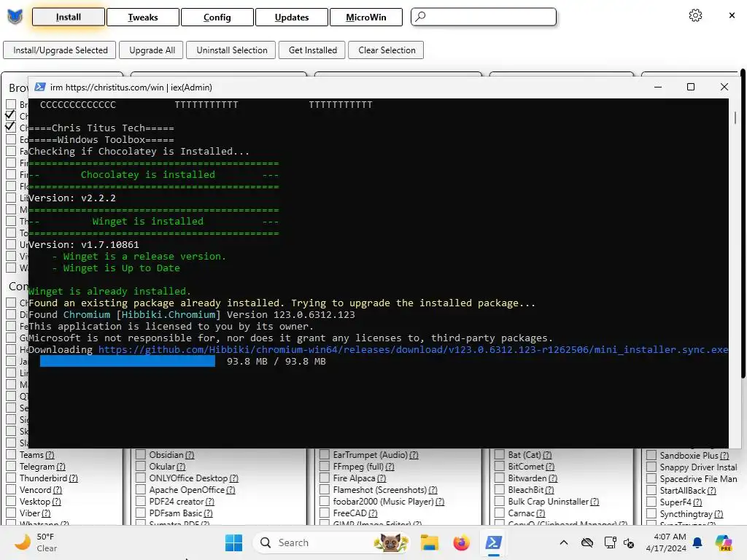Open the Vencord (?) help link
The height and width of the screenshot is (560, 747).
[x=57, y=490]
